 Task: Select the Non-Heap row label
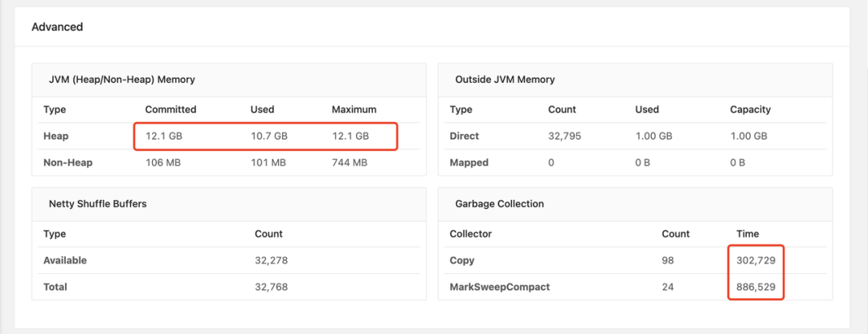pyautogui.click(x=68, y=163)
